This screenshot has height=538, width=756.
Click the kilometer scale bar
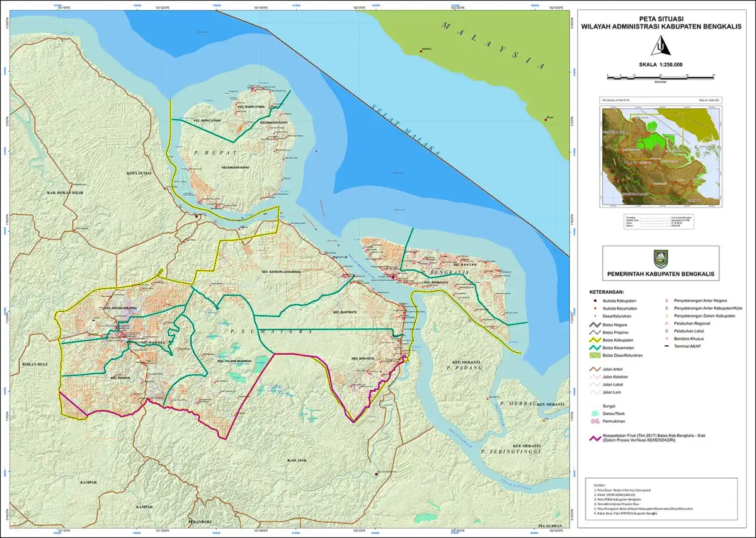pos(660,76)
